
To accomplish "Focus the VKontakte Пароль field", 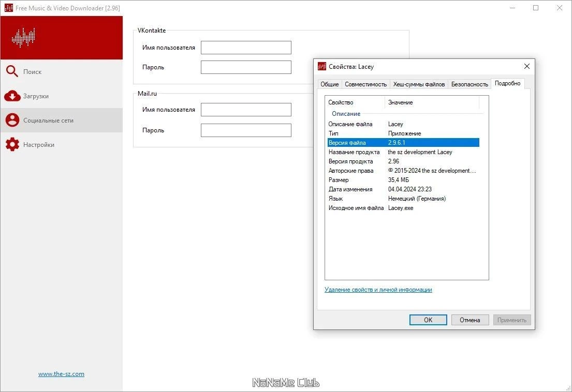I will click(x=246, y=67).
